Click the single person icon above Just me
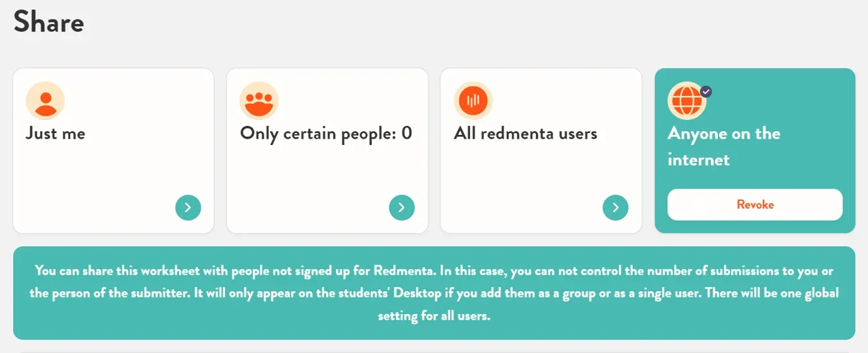This screenshot has height=353, width=868. click(x=45, y=101)
